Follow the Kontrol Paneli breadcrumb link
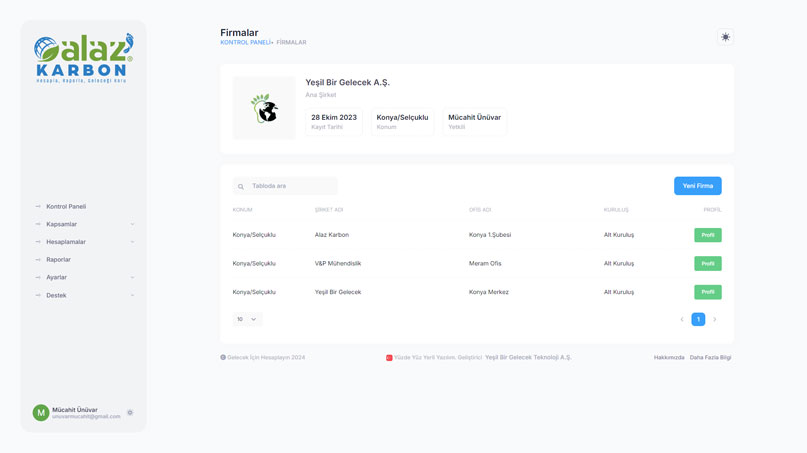This screenshot has width=807, height=453. coord(245,42)
